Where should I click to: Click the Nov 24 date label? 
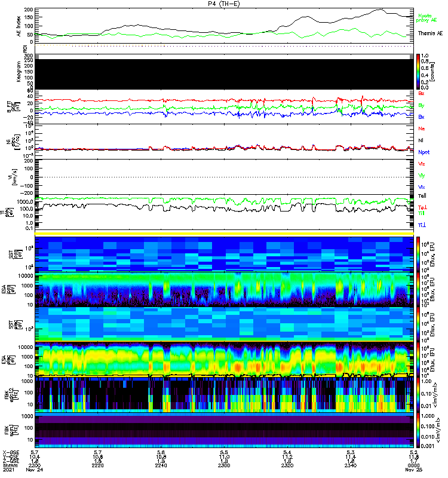coord(35,470)
